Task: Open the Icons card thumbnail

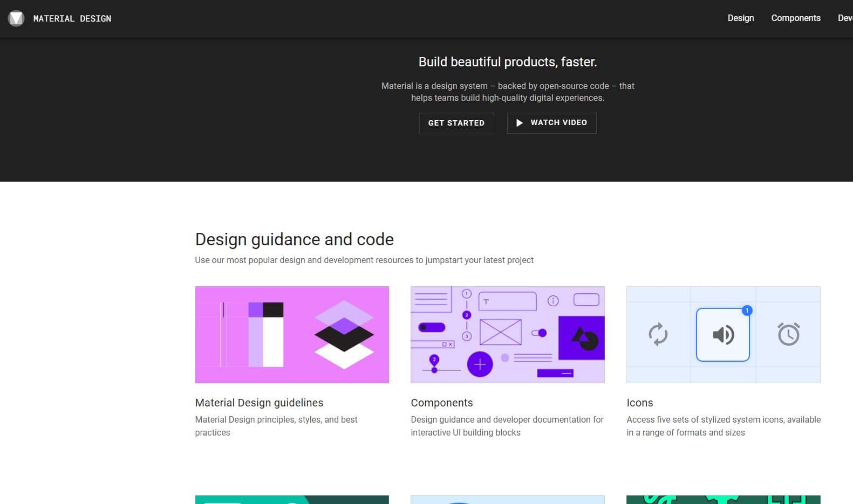Action: point(724,335)
